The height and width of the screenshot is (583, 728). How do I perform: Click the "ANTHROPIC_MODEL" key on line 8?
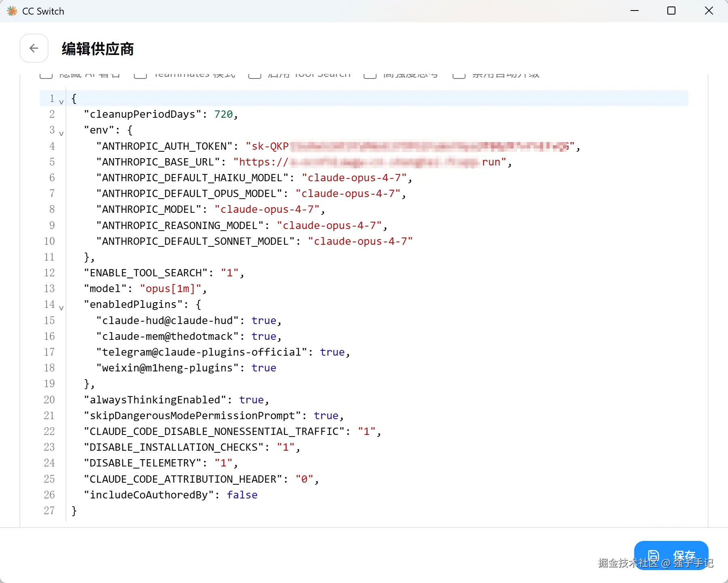coord(149,210)
